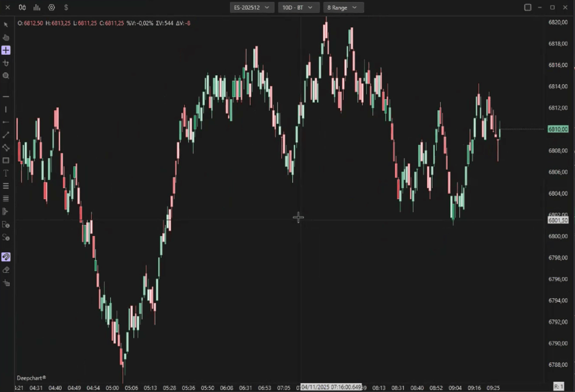Pick the text annotation tool
575x392 pixels.
pyautogui.click(x=6, y=173)
